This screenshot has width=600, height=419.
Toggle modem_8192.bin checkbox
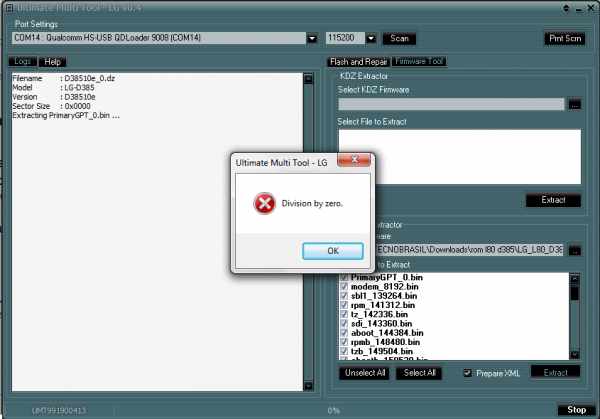344,287
